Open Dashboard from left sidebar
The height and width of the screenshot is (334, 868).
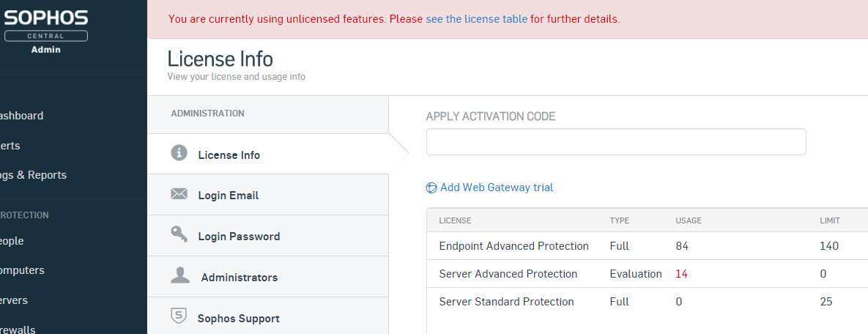point(21,116)
